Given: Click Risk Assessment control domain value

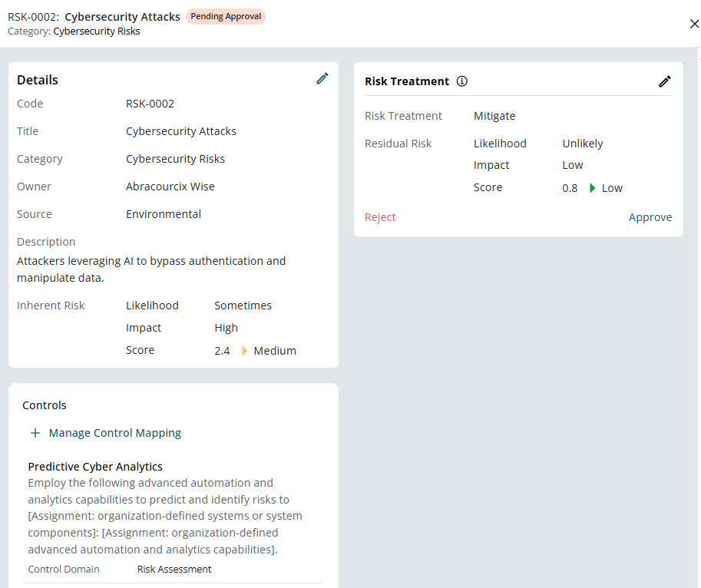Looking at the screenshot, I should [x=174, y=569].
